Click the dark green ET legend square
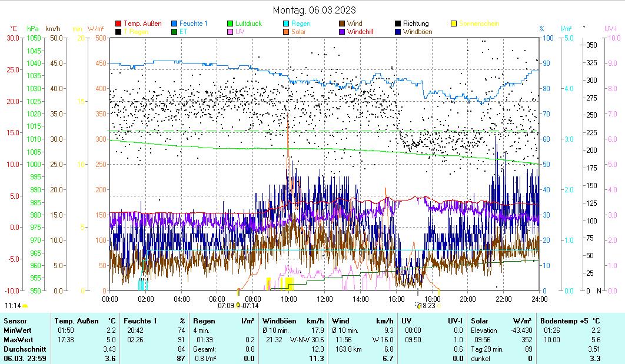The height and width of the screenshot is (364, 625). (x=175, y=32)
